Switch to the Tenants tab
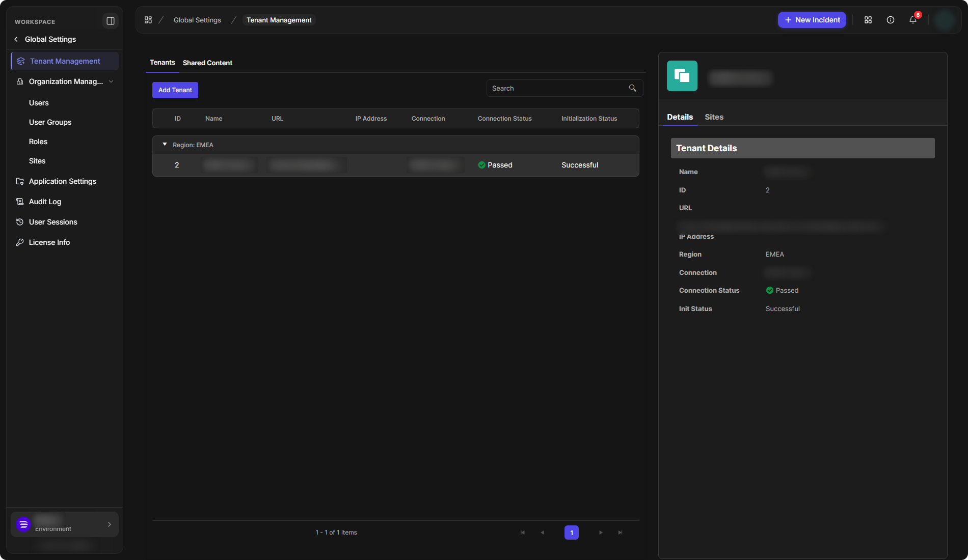The width and height of the screenshot is (968, 560). (x=163, y=63)
